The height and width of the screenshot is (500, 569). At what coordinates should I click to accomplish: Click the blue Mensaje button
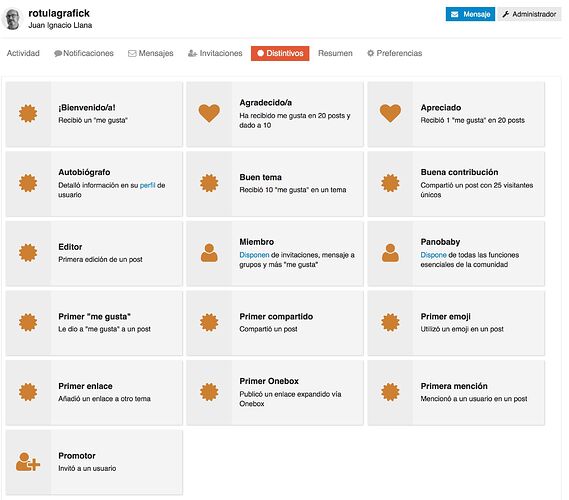pyautogui.click(x=470, y=14)
